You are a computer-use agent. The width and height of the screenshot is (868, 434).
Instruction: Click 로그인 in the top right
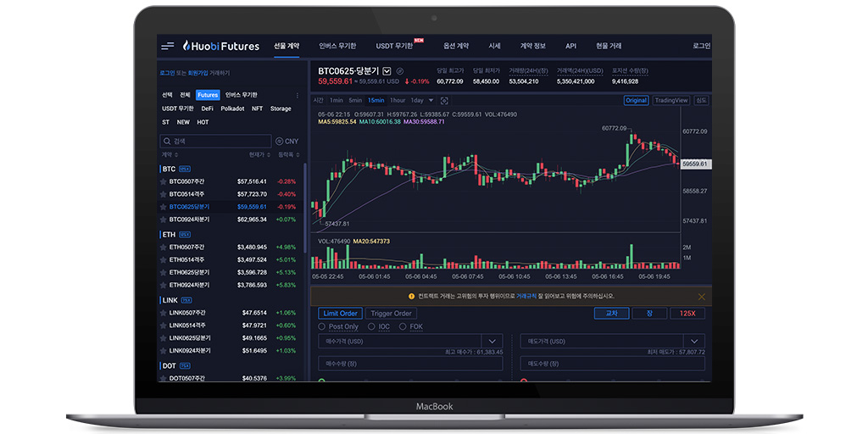pos(701,46)
